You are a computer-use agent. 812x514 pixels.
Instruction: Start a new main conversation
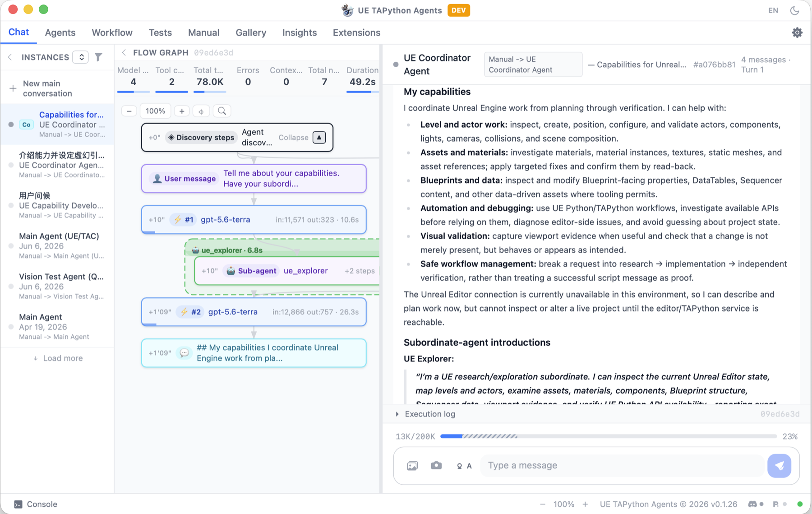(x=57, y=88)
